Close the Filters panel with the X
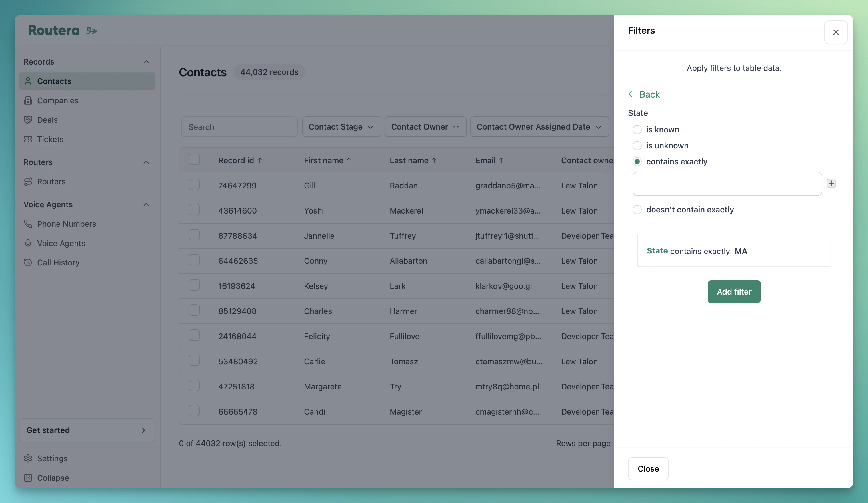This screenshot has width=868, height=503. click(x=836, y=32)
